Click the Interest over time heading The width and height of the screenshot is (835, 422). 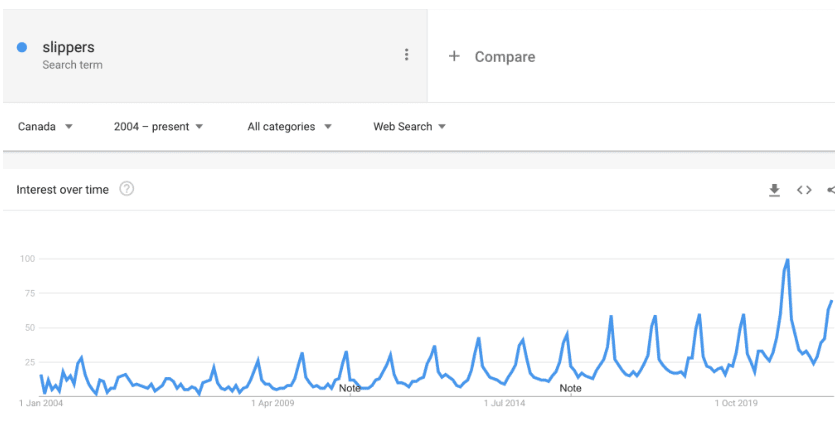[62, 190]
